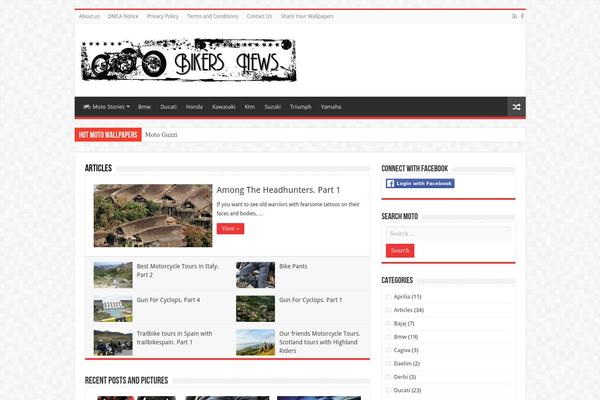The height and width of the screenshot is (400, 600).
Task: Open Trailbike tours in Spain article link
Action: coord(174,338)
